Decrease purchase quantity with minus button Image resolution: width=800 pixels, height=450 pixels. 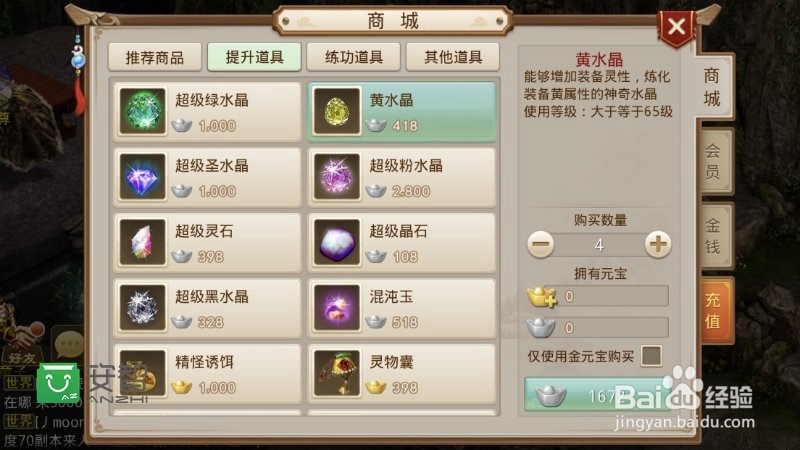pos(540,244)
